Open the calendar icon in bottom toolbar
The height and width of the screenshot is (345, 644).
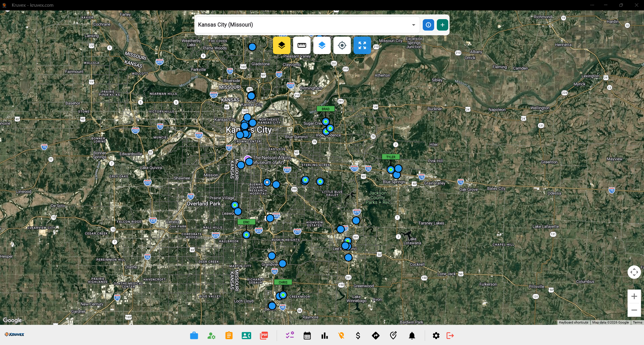[307, 336]
